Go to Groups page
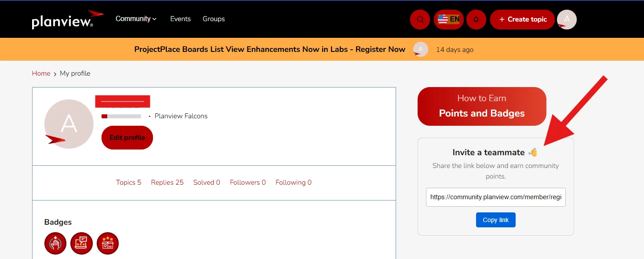 pyautogui.click(x=214, y=19)
